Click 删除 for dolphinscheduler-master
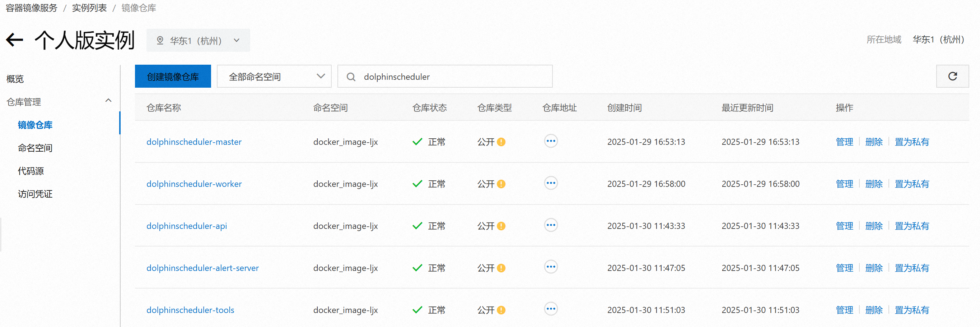This screenshot has width=980, height=327. point(874,142)
